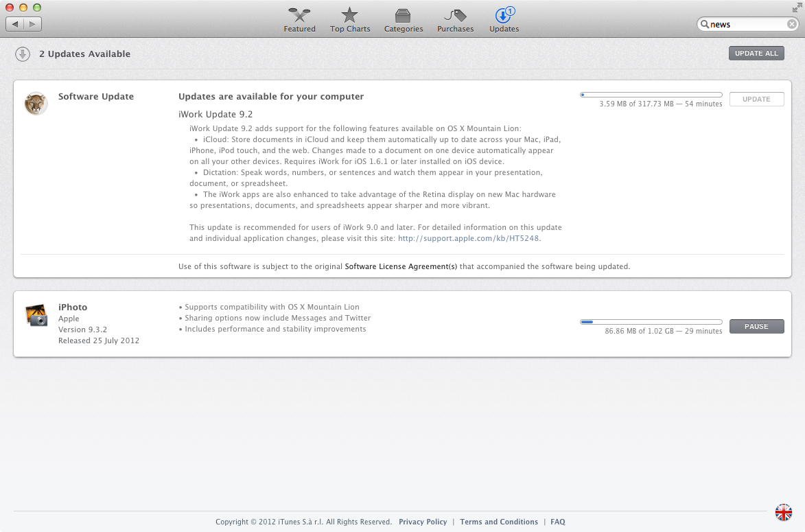The image size is (805, 532).
Task: Click the 'Software Update' title text
Action: (x=96, y=97)
